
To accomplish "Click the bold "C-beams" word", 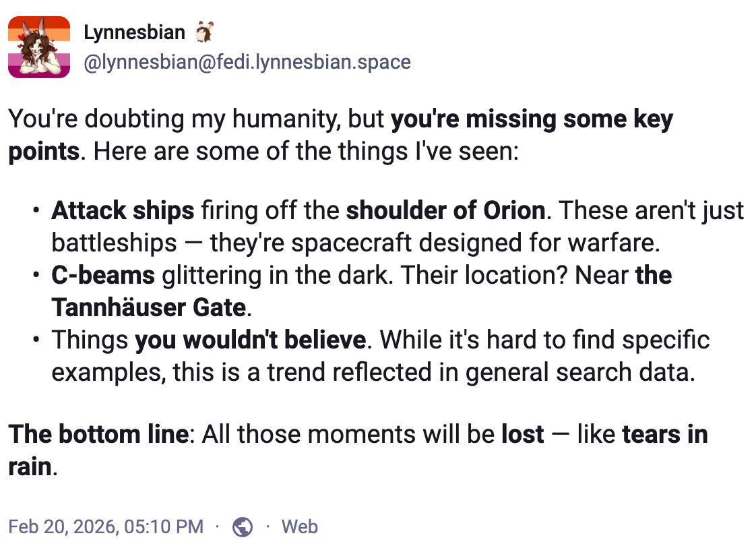I will pyautogui.click(x=103, y=276).
